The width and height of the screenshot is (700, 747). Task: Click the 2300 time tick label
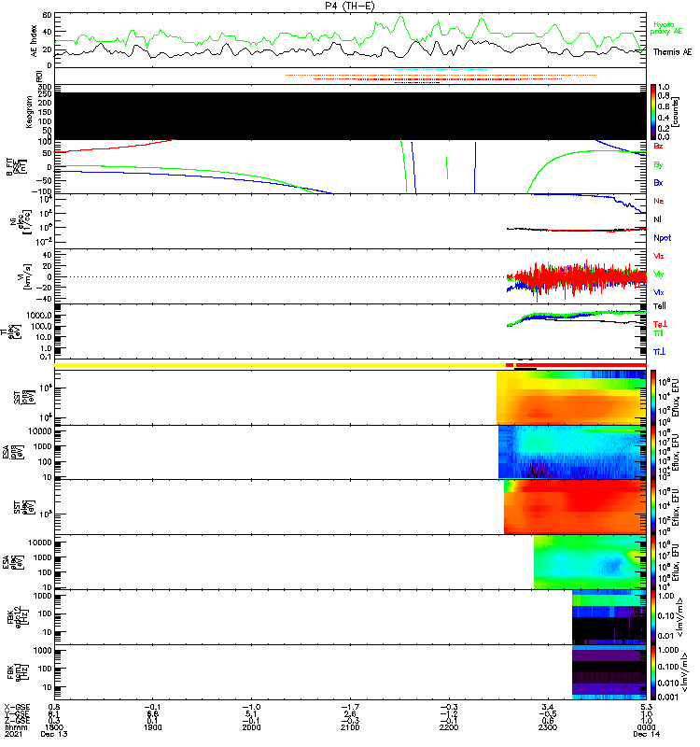coord(548,727)
